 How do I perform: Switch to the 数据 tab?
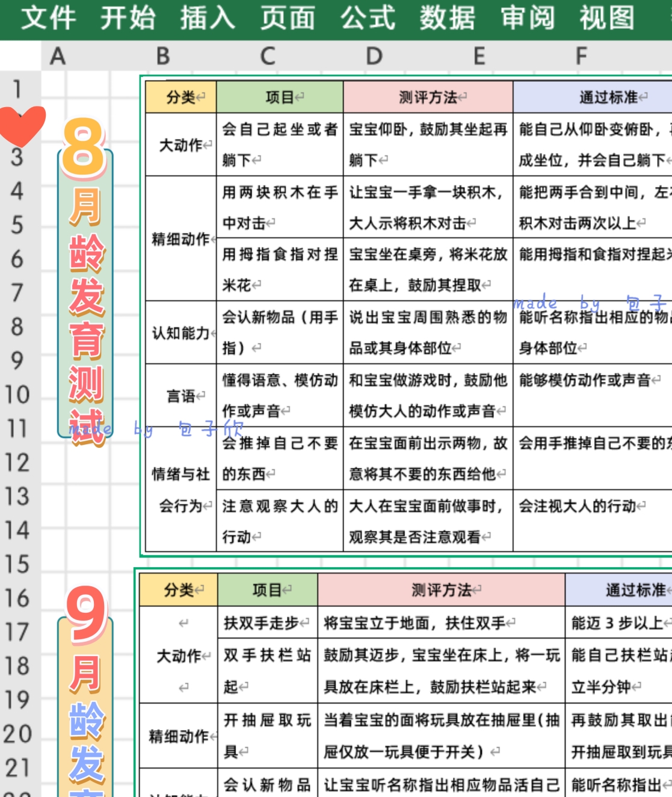point(447,17)
